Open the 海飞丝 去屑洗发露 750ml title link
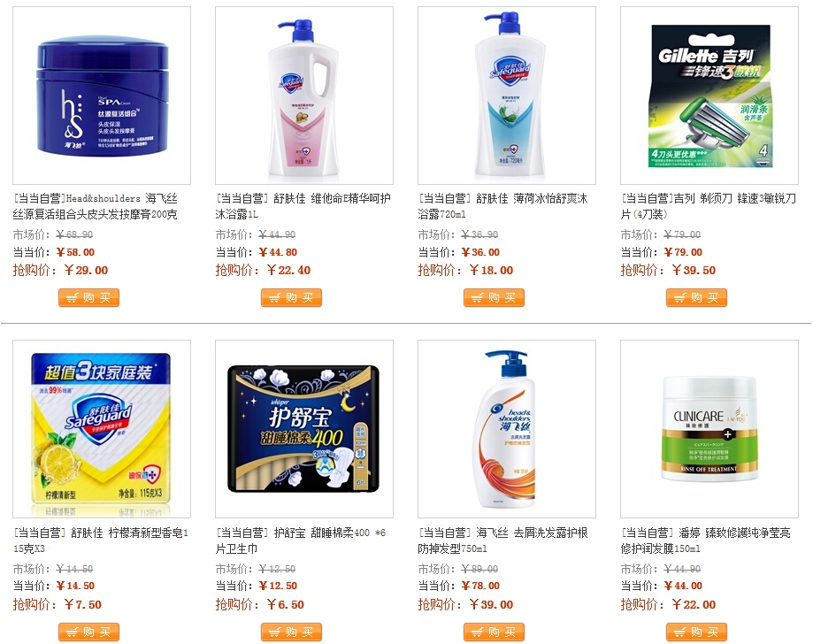The image size is (813, 644). coord(503,540)
